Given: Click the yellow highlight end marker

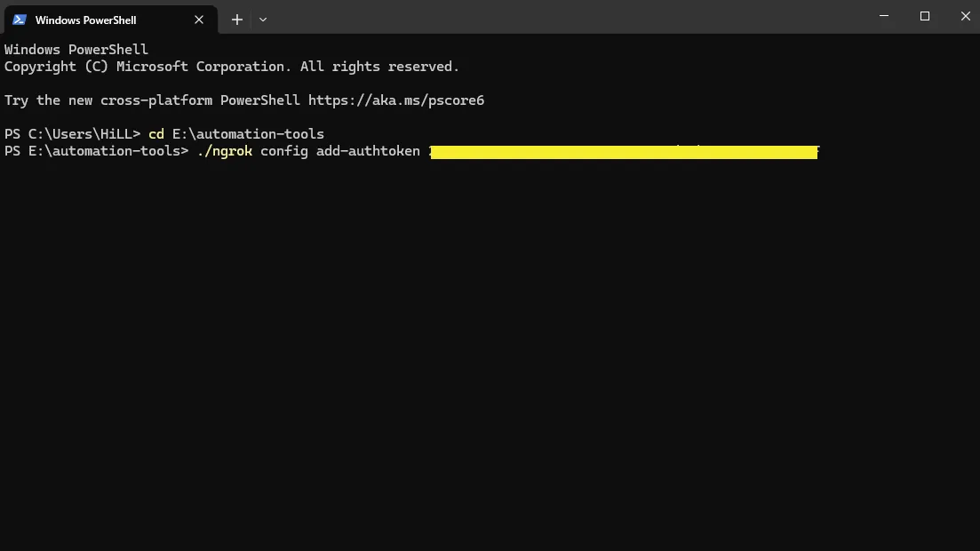Looking at the screenshot, I should click(817, 151).
